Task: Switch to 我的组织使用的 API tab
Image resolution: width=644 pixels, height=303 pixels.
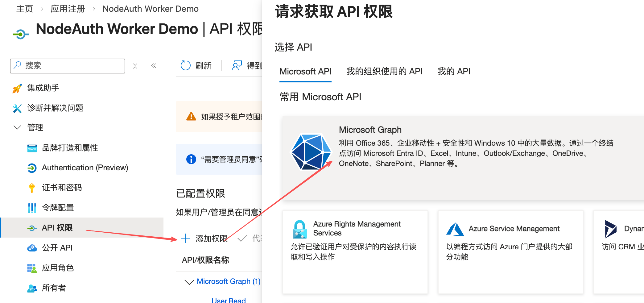Action: coord(384,72)
